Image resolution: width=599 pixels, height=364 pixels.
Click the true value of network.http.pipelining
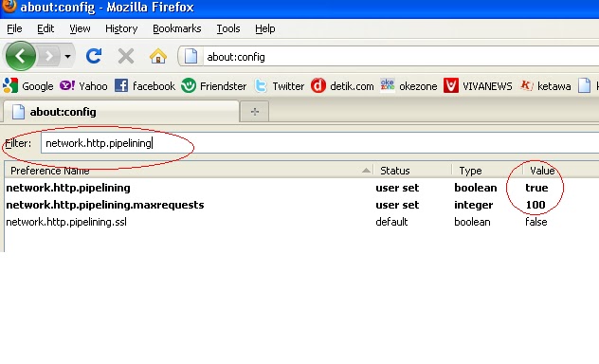click(x=536, y=188)
